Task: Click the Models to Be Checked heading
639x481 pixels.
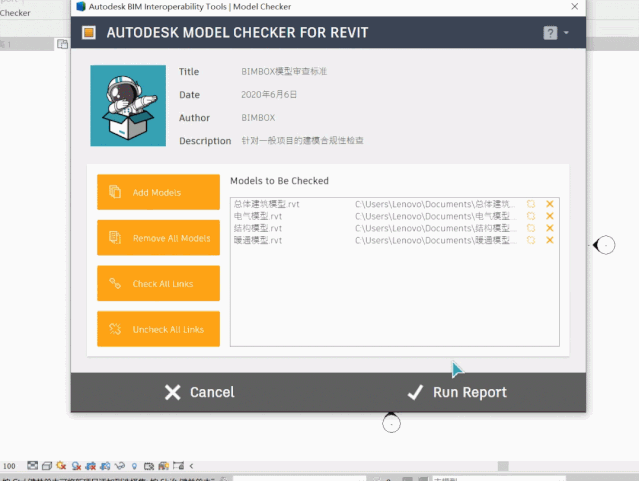Action: 279,181
